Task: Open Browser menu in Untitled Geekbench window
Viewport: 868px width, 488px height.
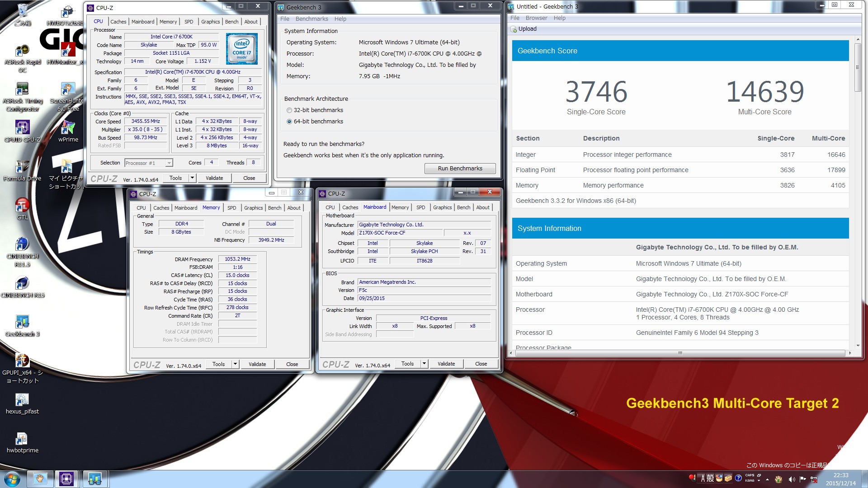Action: tap(536, 18)
